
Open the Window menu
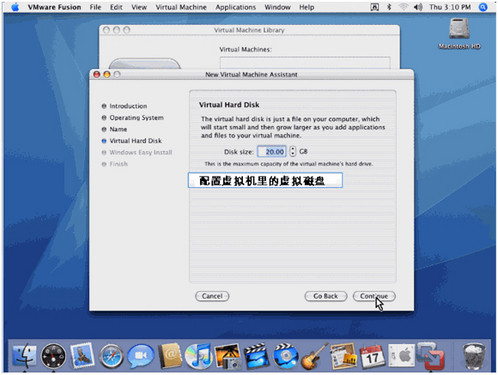pos(277,7)
